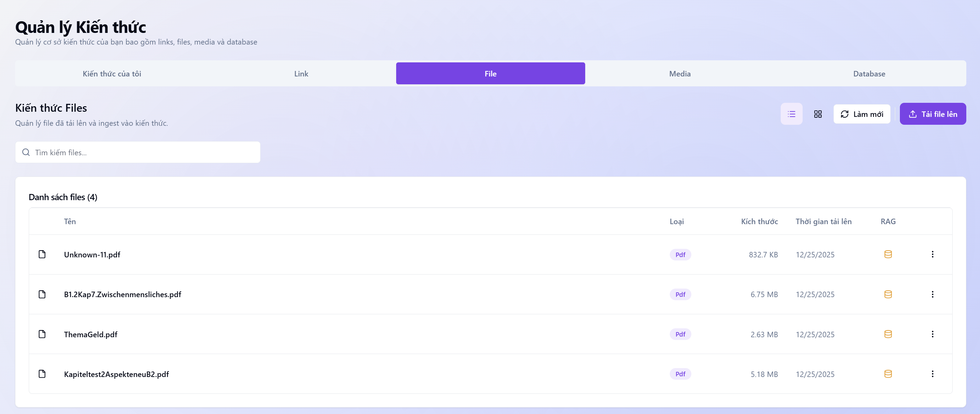Click the 5.18 MB size value
The image size is (980, 414).
tap(764, 374)
